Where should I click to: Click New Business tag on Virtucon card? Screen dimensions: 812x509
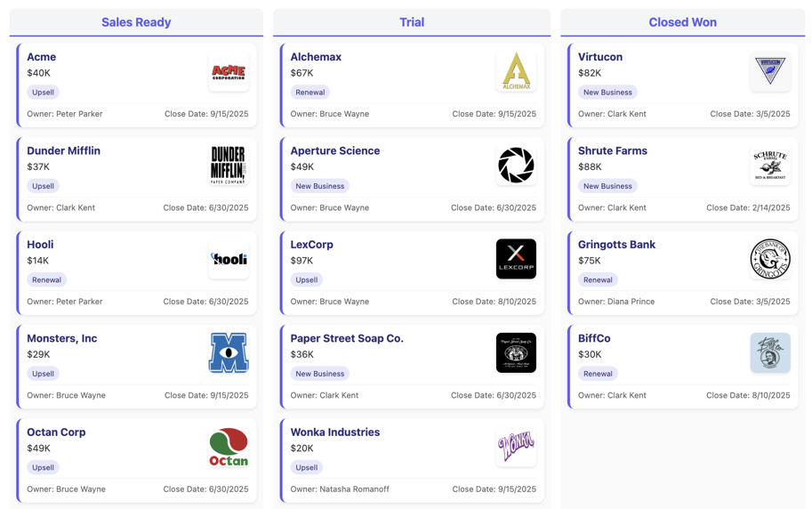coord(608,93)
